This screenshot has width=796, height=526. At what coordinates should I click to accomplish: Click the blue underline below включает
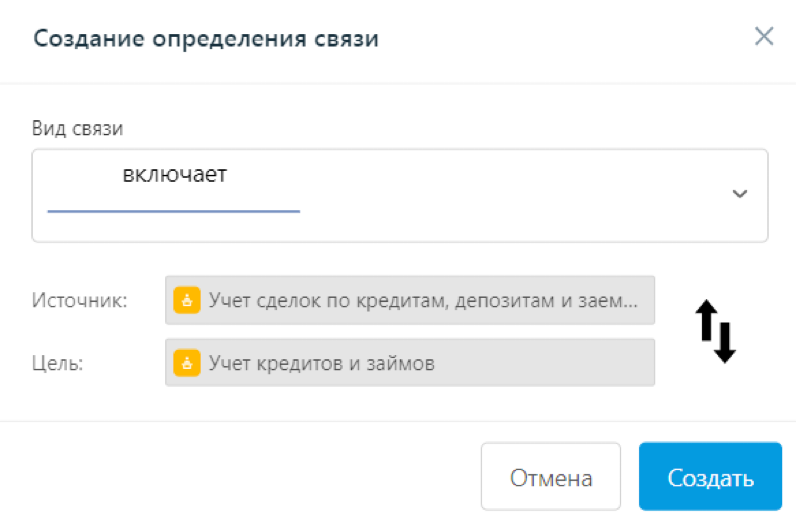[174, 211]
